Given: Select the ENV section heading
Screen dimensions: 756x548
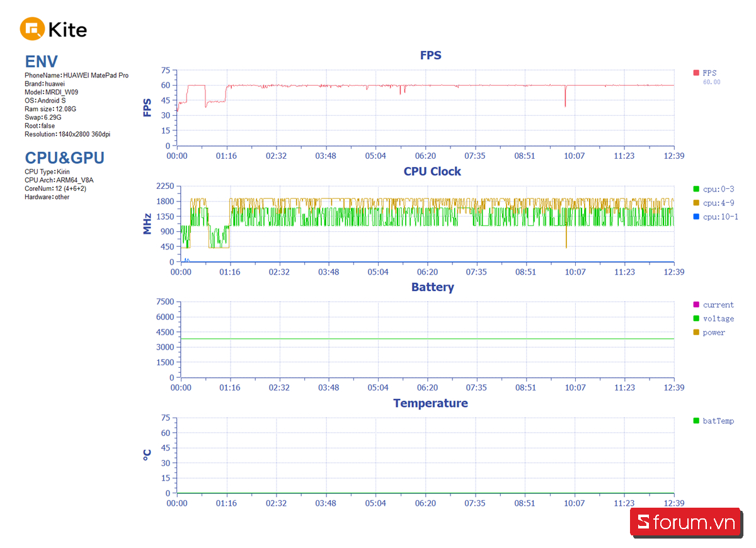Looking at the screenshot, I should (x=42, y=62).
